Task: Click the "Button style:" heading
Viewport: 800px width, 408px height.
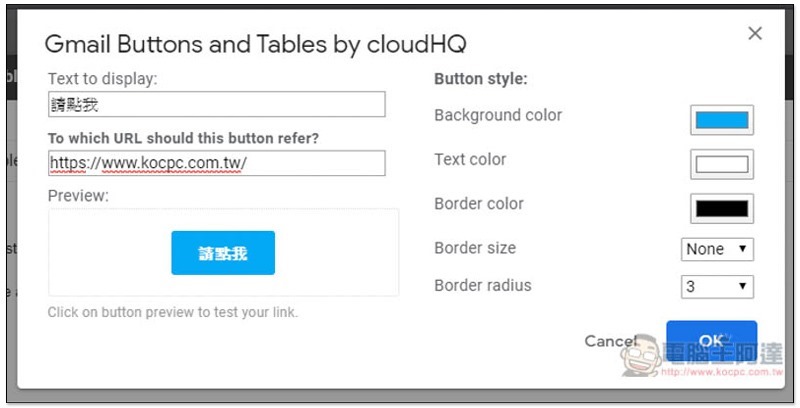Action: (481, 79)
